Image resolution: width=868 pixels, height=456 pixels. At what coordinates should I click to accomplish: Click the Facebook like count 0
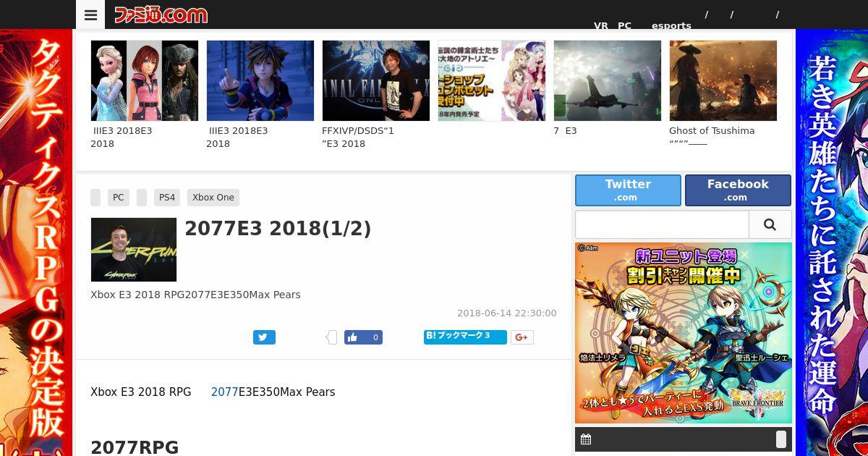click(375, 337)
